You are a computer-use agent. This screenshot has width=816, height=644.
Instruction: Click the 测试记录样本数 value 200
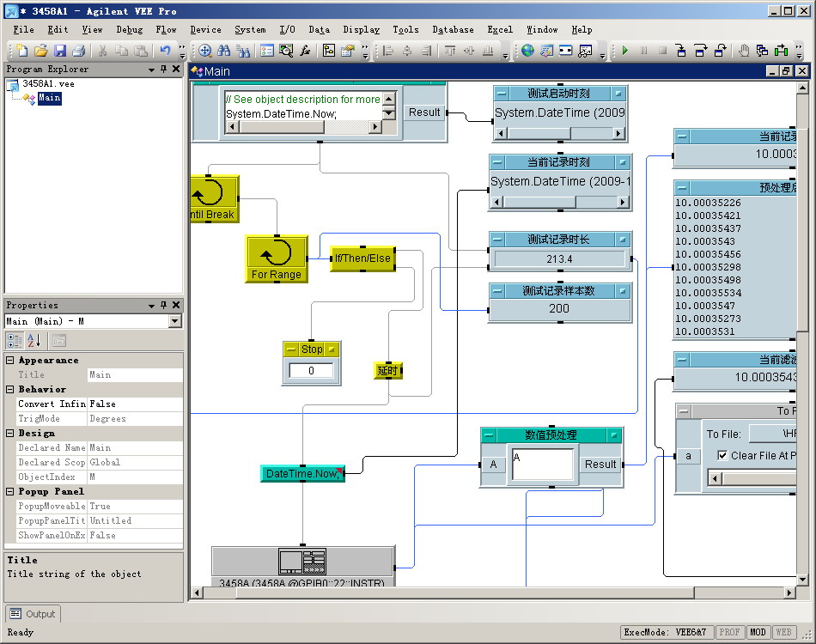point(559,308)
